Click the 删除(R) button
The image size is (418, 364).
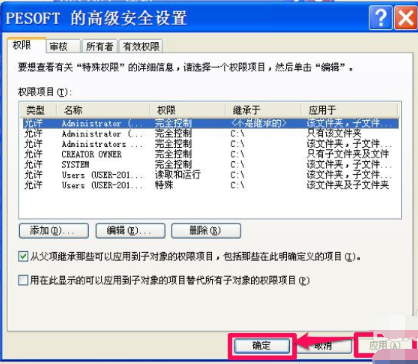(206, 231)
